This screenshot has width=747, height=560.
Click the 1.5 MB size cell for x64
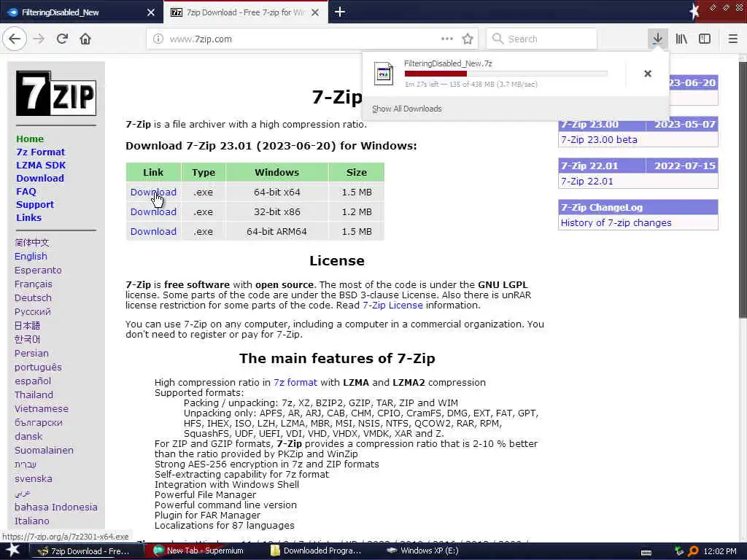click(x=356, y=192)
